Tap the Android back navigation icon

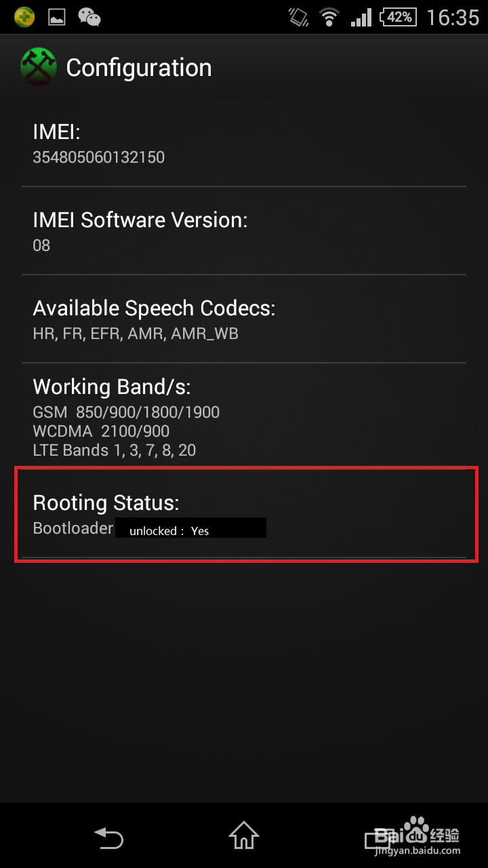point(108,837)
